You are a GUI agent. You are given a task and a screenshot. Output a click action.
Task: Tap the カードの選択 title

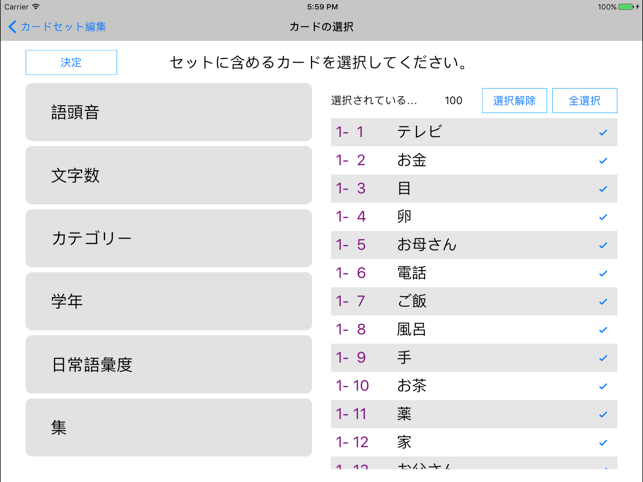[x=322, y=27]
